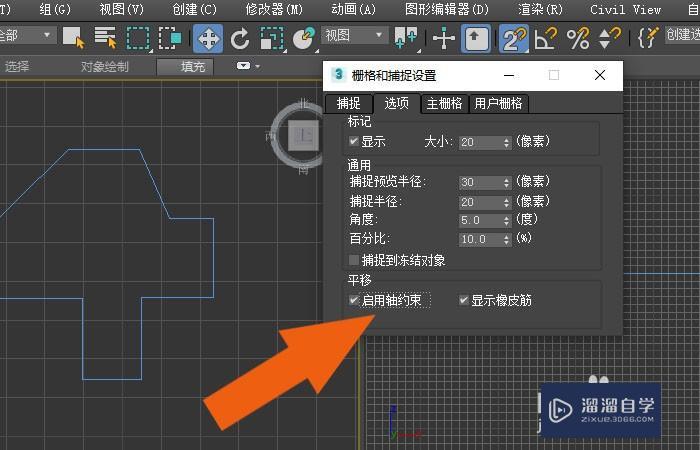Open the 组(G) menu
This screenshot has height=450, width=700.
55,9
